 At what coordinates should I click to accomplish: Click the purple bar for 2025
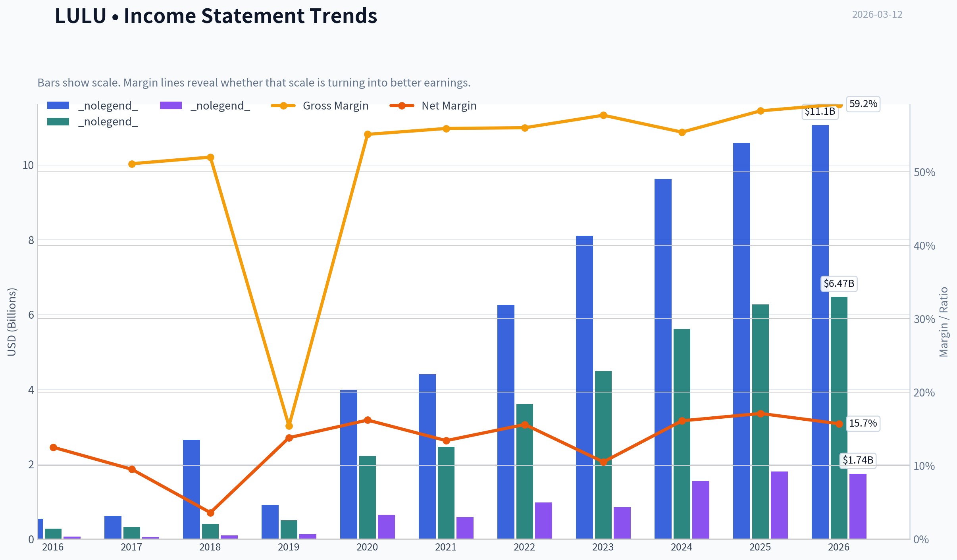(779, 505)
